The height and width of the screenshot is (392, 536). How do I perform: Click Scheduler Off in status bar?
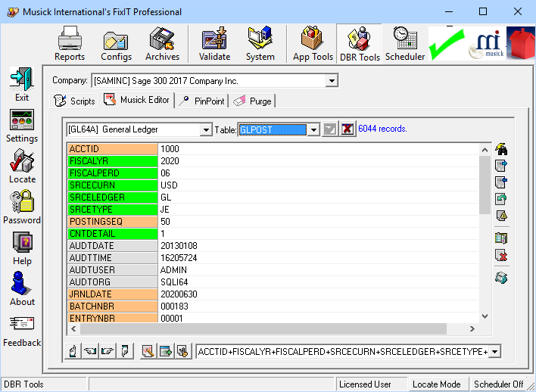click(499, 384)
